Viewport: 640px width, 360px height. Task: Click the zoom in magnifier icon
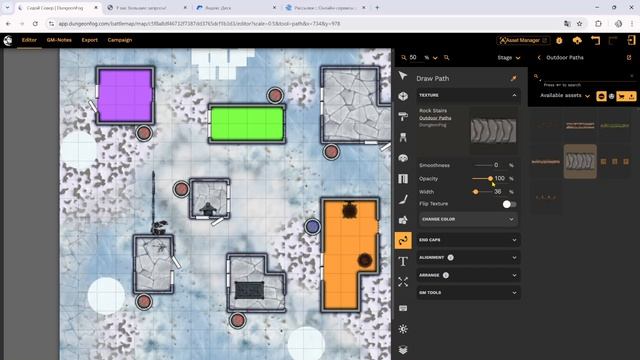click(x=447, y=58)
